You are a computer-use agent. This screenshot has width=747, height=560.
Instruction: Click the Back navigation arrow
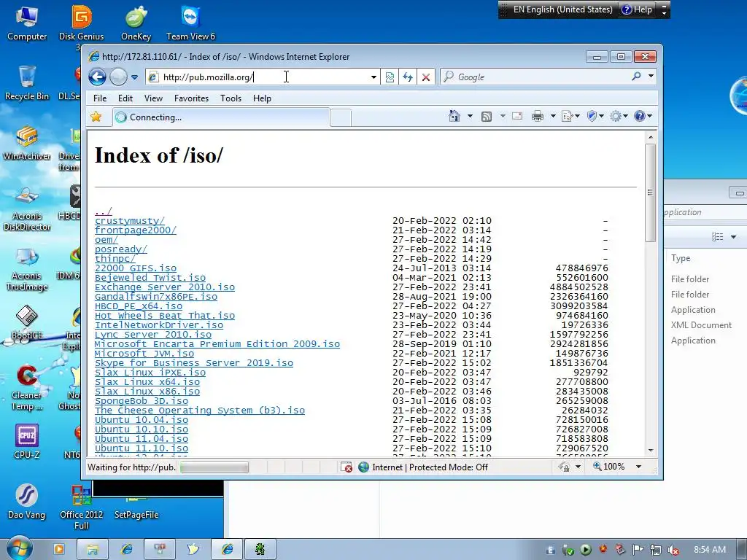click(x=97, y=77)
